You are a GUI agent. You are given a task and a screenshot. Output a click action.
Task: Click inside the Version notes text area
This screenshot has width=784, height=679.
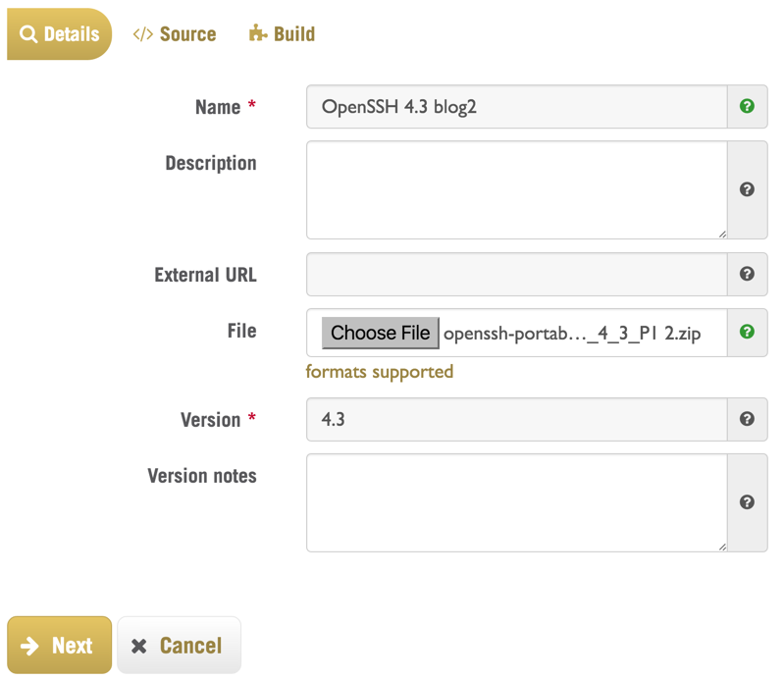coord(517,503)
